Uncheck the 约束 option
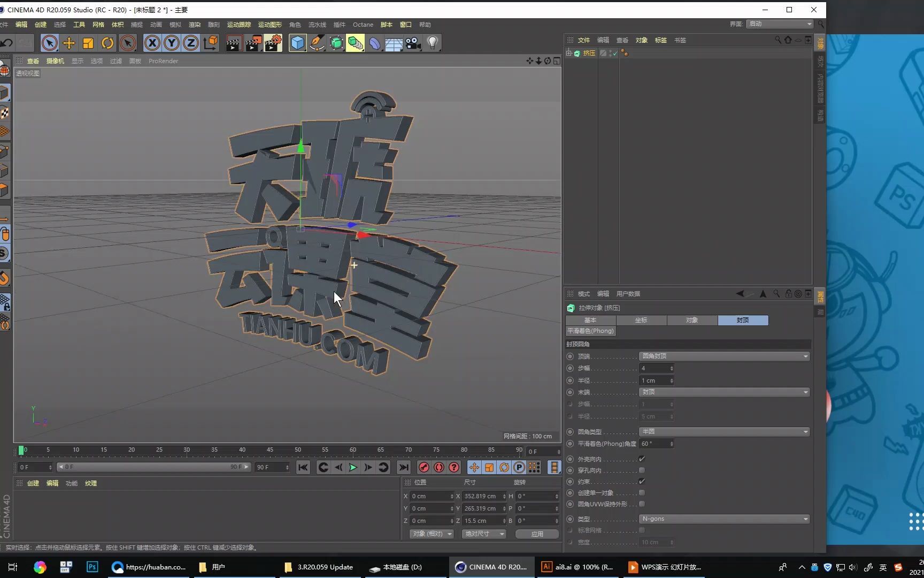 642,481
